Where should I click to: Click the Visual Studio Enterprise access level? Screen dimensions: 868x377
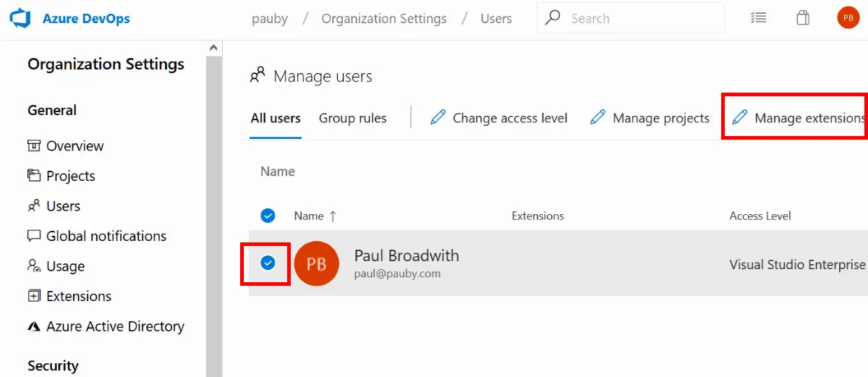point(798,265)
